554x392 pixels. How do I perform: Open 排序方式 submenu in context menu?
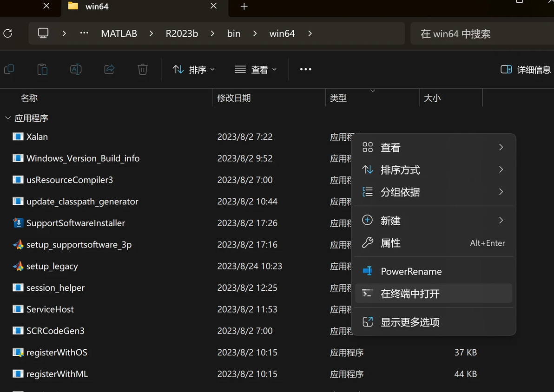tap(434, 170)
